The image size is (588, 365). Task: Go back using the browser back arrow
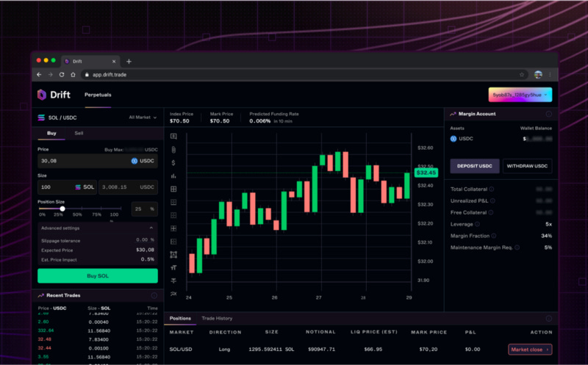coord(39,75)
